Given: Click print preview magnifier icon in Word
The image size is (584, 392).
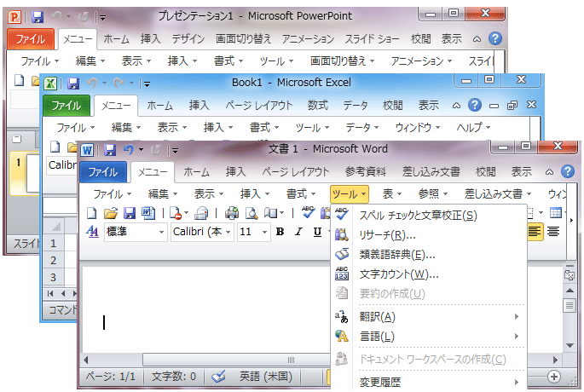Looking at the screenshot, I should pyautogui.click(x=252, y=213).
